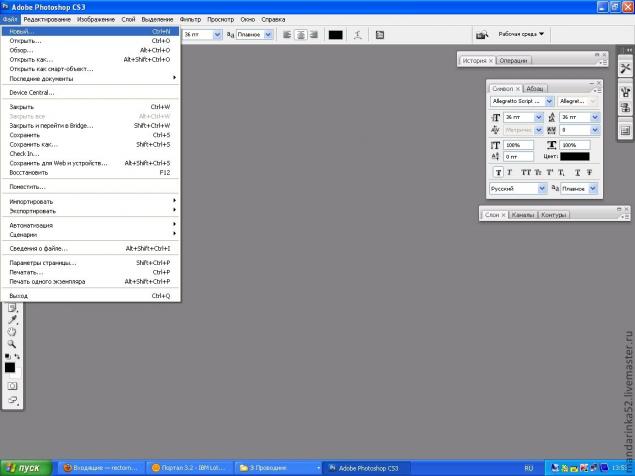This screenshot has width=635, height=476.
Task: Open the Редактирование menu
Action: [47, 19]
